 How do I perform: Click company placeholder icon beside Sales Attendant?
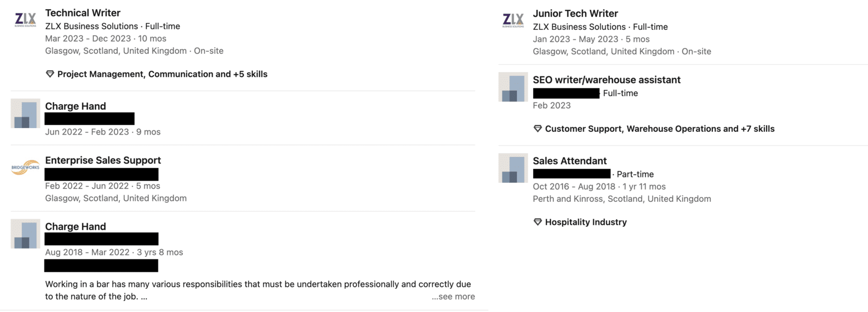click(513, 168)
